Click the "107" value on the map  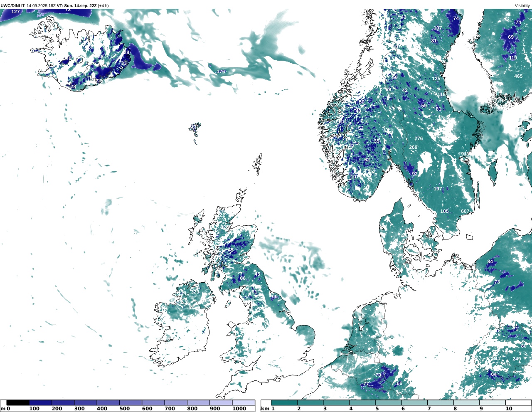[438, 28]
